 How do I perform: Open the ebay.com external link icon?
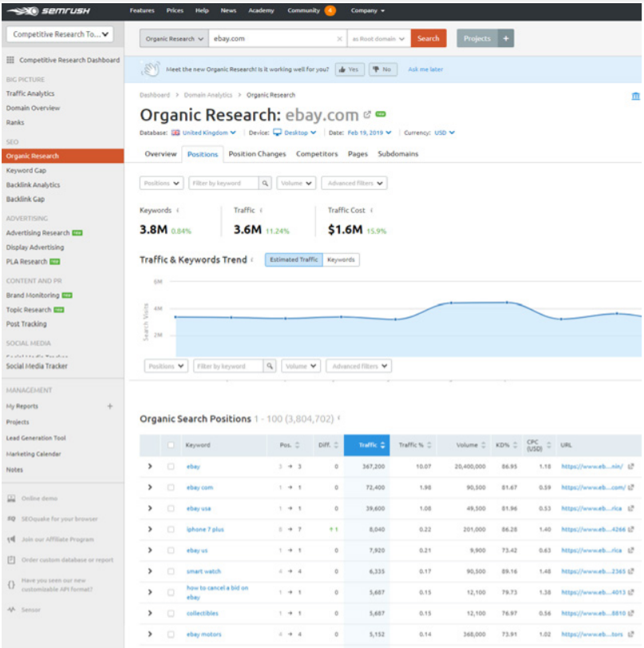367,114
